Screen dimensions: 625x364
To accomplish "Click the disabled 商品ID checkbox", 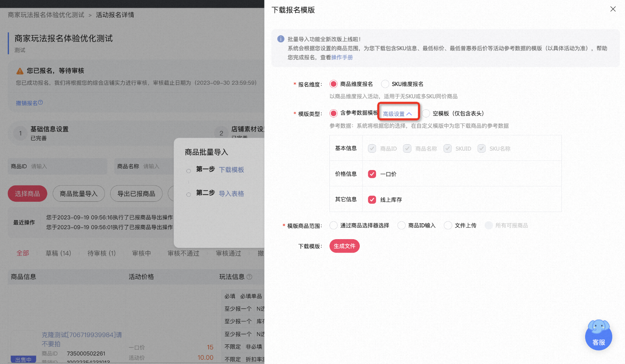I will [372, 148].
